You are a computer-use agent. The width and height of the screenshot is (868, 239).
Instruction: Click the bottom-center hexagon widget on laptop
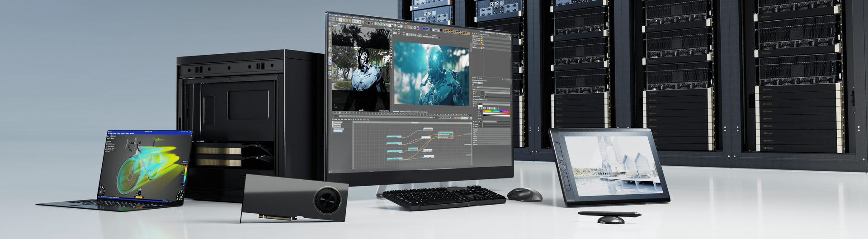click(x=140, y=193)
